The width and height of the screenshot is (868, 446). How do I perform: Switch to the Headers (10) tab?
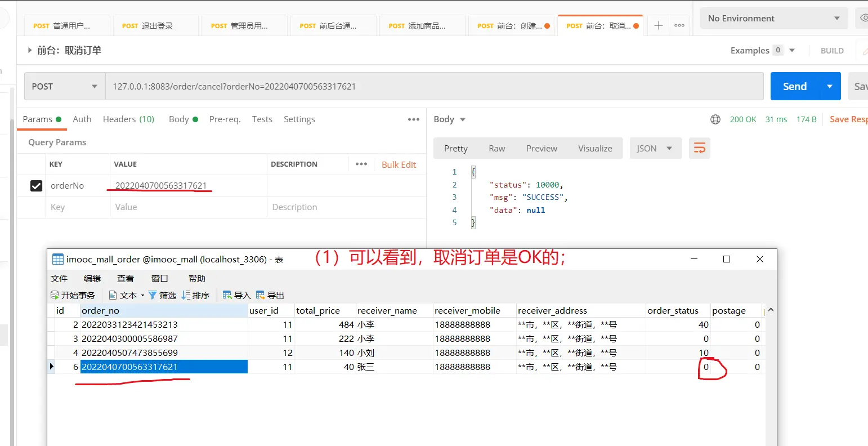(128, 119)
